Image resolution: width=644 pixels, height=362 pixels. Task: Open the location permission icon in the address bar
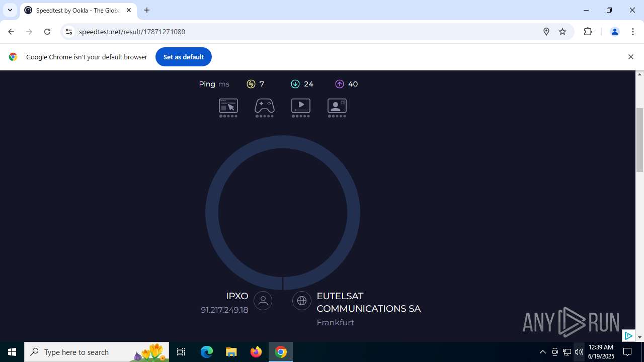(x=546, y=32)
